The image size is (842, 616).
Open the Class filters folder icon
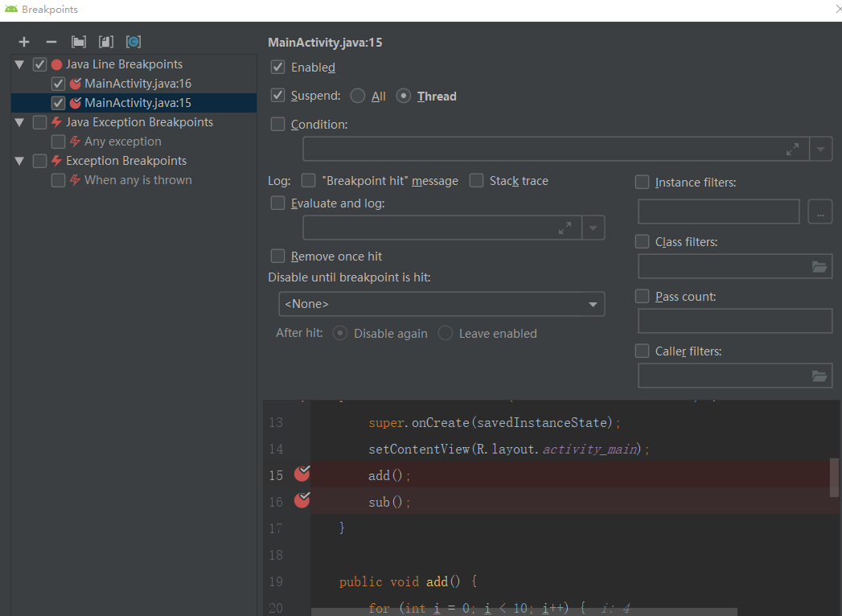[x=819, y=266]
